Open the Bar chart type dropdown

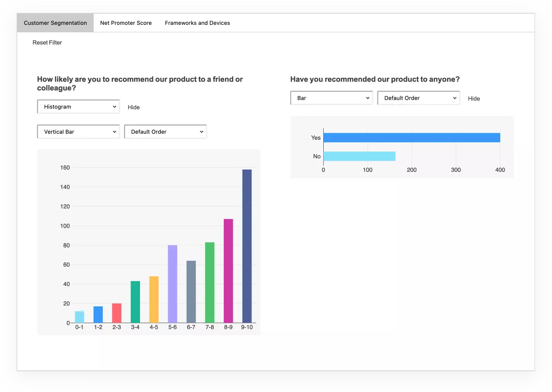point(331,98)
